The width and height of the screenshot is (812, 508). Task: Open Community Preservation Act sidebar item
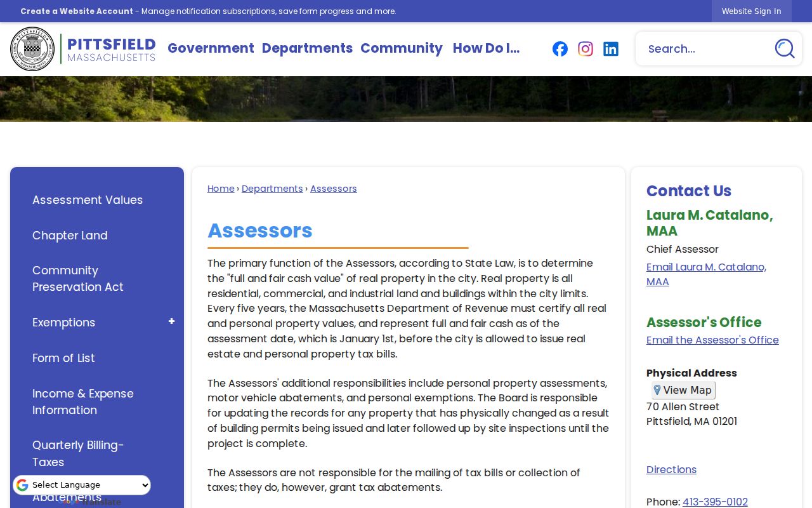78,279
